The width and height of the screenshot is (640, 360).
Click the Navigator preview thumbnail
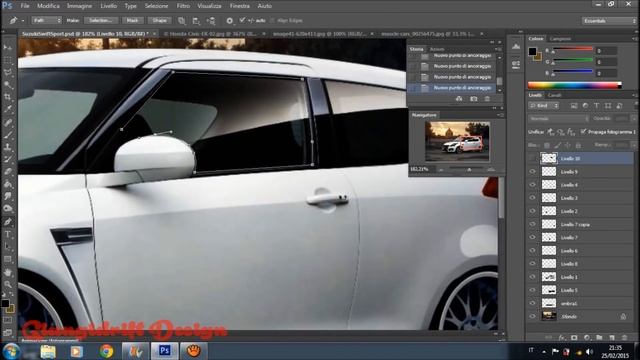(457, 142)
